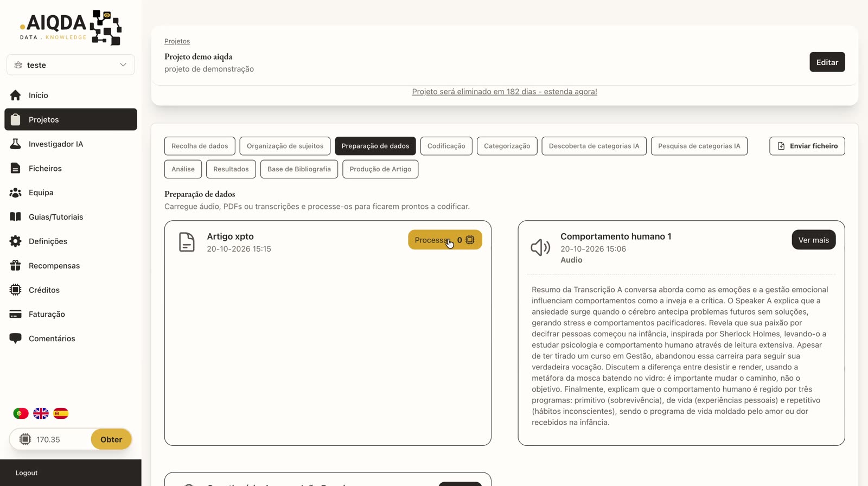Click the Ficheiros file icon

15,168
